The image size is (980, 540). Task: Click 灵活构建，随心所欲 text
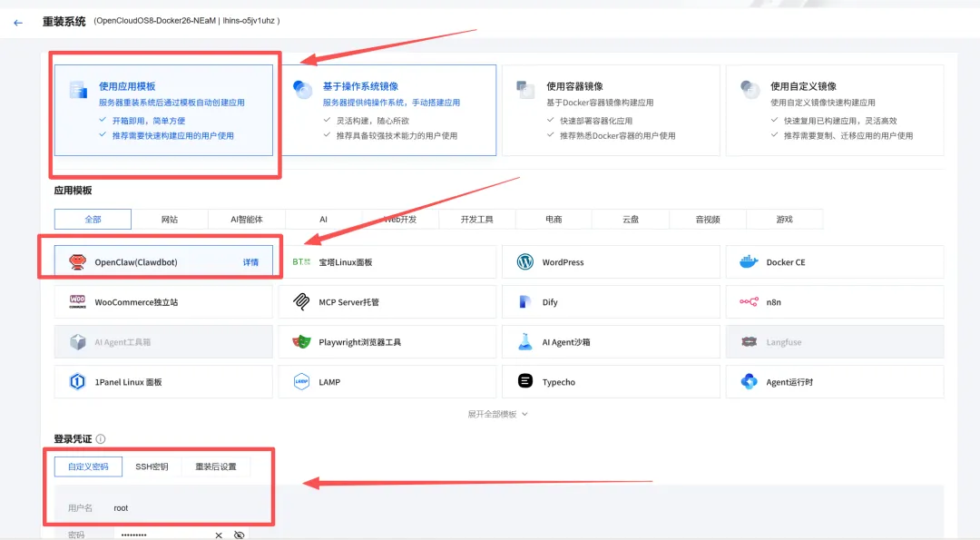click(x=373, y=121)
